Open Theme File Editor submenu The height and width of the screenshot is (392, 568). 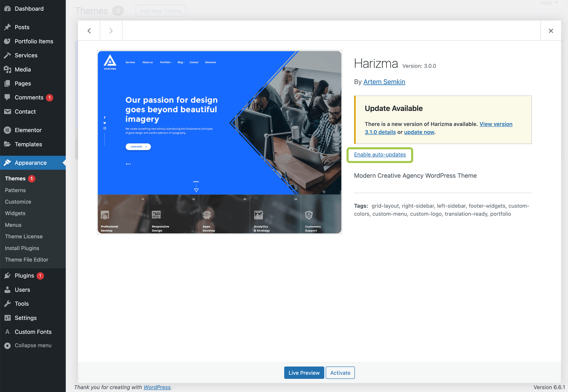27,260
